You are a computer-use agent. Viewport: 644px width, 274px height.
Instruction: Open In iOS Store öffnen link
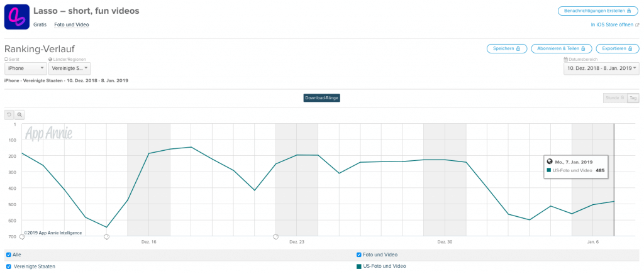(615, 25)
